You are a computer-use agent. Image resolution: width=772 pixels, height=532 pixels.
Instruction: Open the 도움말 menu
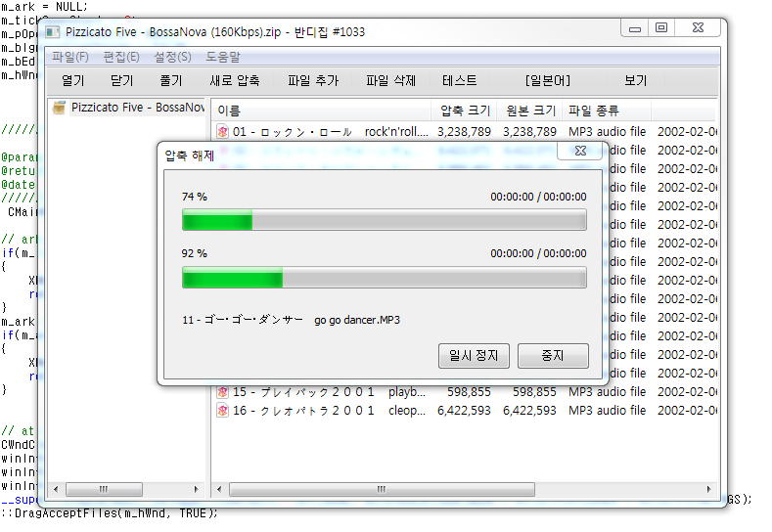(x=223, y=58)
